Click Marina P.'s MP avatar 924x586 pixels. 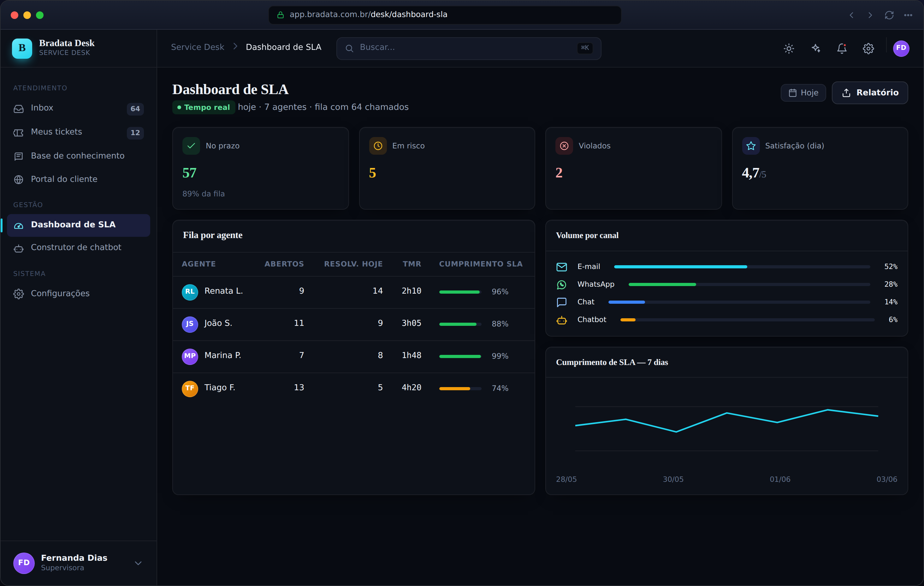(x=190, y=356)
